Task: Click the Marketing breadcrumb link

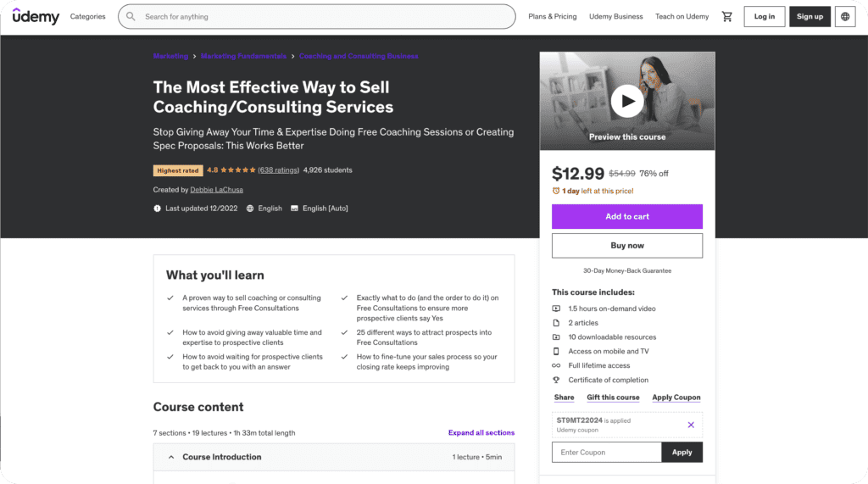Action: pos(170,56)
